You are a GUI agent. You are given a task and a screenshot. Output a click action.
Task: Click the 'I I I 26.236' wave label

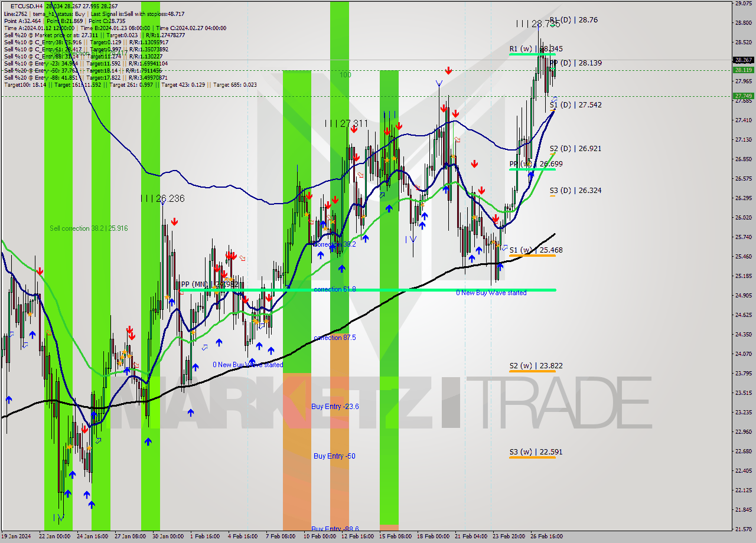tap(162, 199)
